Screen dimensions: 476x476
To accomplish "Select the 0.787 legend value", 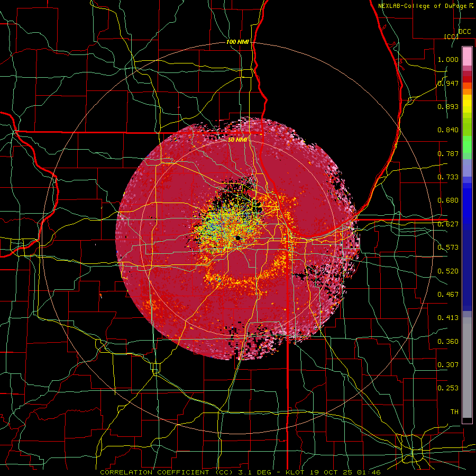I will 448,153.
